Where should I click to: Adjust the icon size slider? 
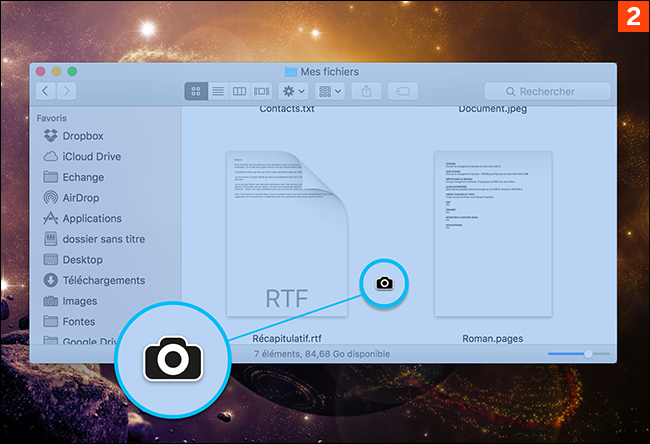tap(588, 353)
